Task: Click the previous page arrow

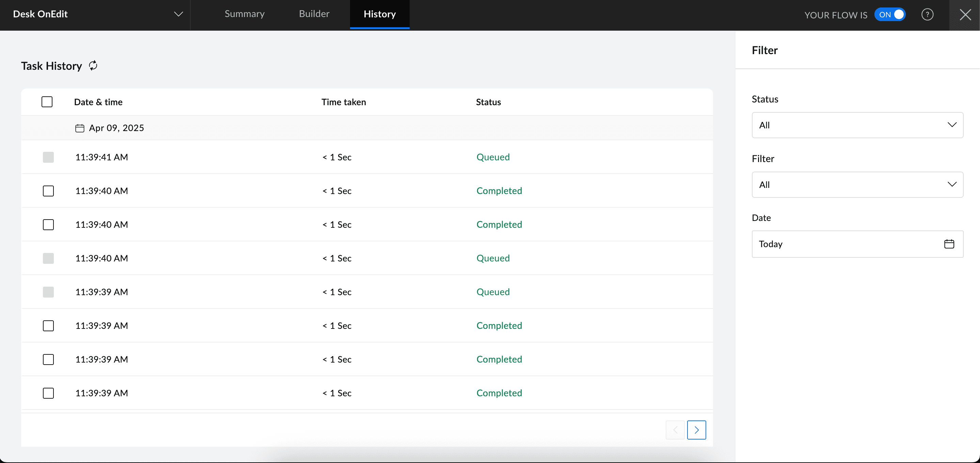Action: tap(675, 430)
